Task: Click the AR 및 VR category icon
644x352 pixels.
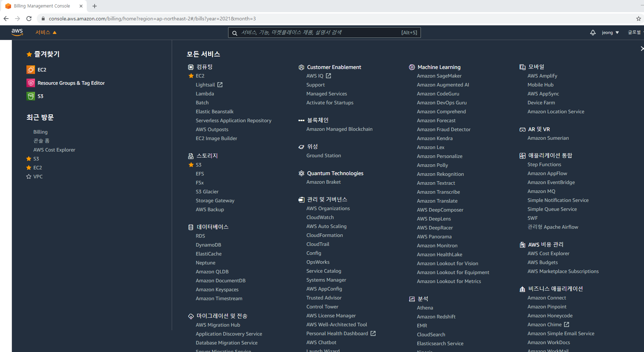Action: pos(523,129)
